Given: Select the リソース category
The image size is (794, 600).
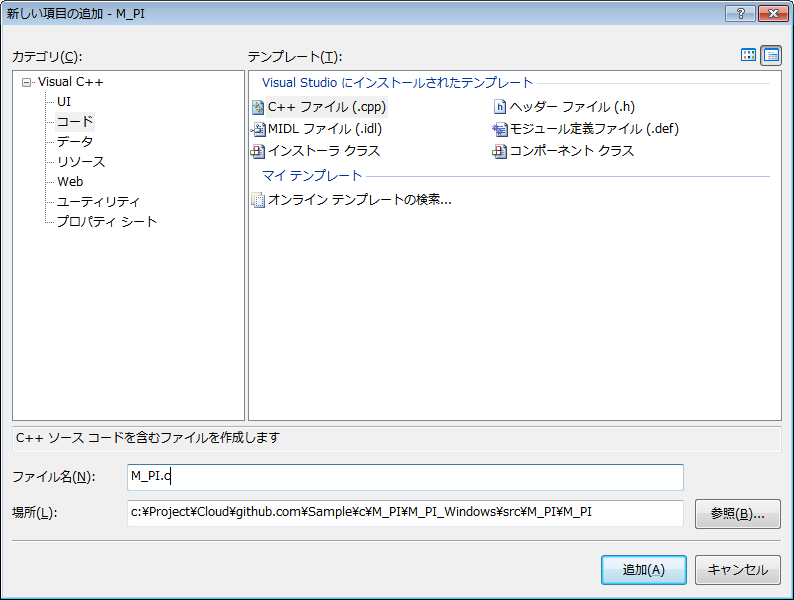Looking at the screenshot, I should coord(81,162).
